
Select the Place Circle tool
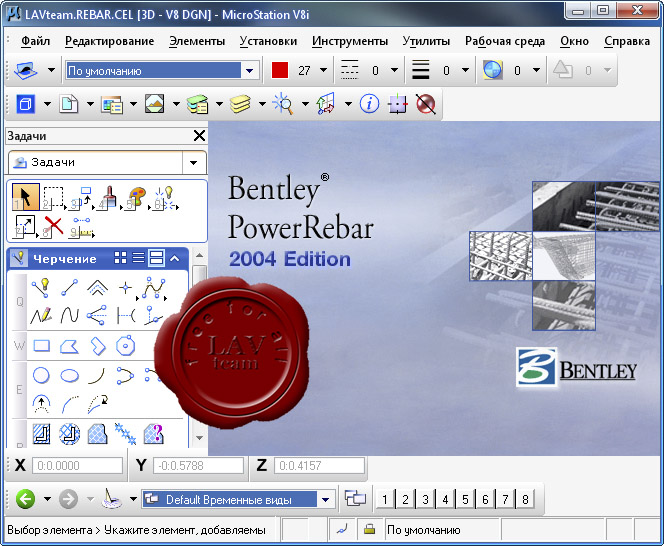pyautogui.click(x=41, y=375)
